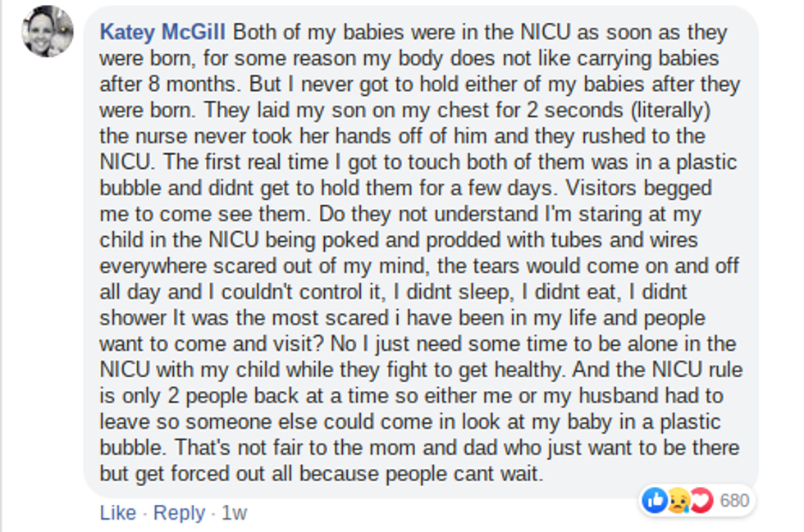Open the 1w comment timestamp
The height and width of the screenshot is (532, 804).
click(234, 513)
